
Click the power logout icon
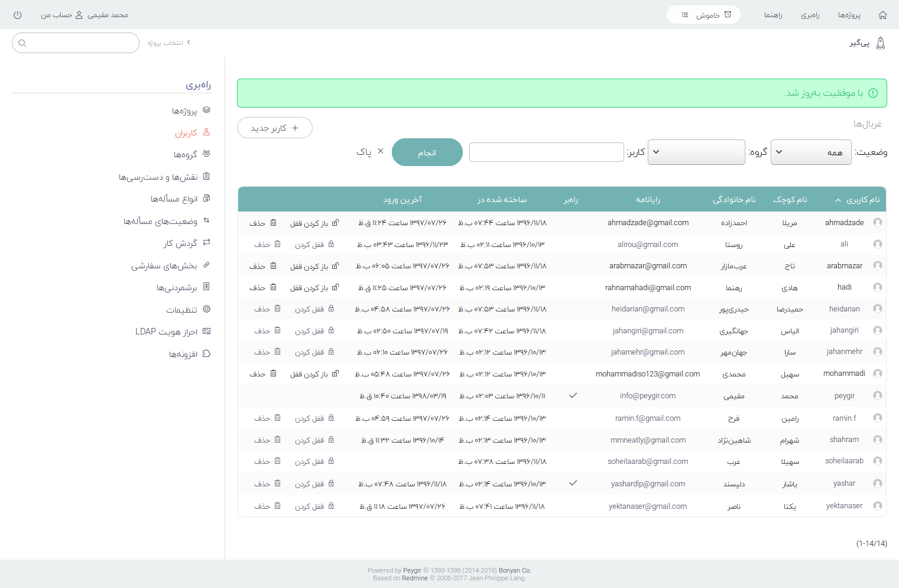[17, 15]
